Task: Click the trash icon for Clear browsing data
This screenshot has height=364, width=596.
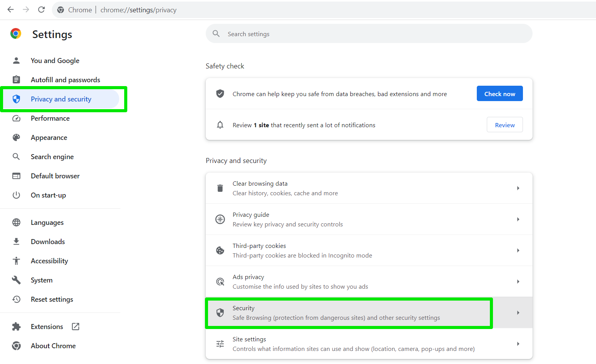Action: [220, 188]
